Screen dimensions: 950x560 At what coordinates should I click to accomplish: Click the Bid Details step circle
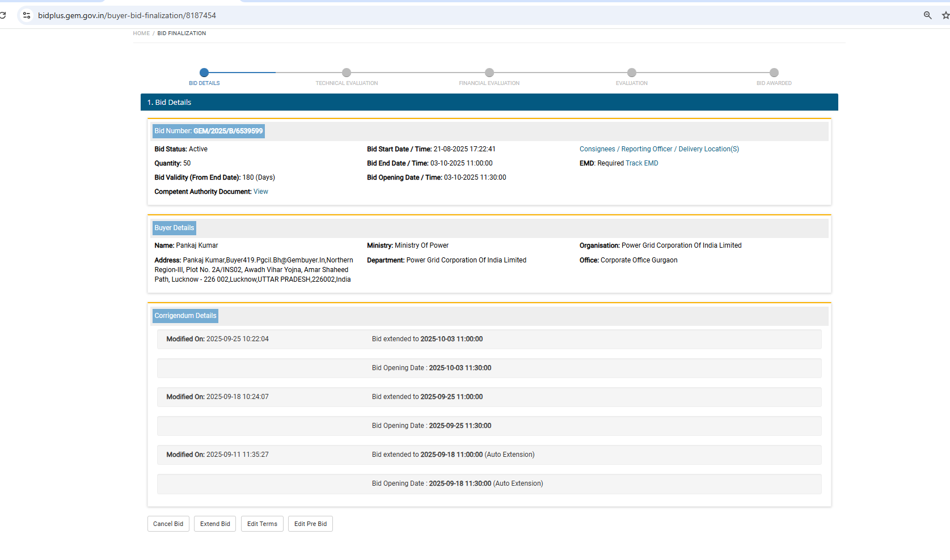coord(204,73)
